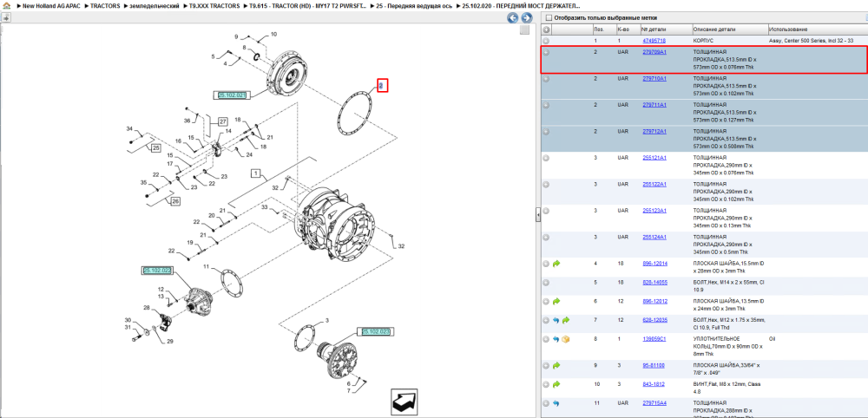868x418 pixels.
Task: Collapse the parts panel with splitter arrow
Action: click(537, 216)
